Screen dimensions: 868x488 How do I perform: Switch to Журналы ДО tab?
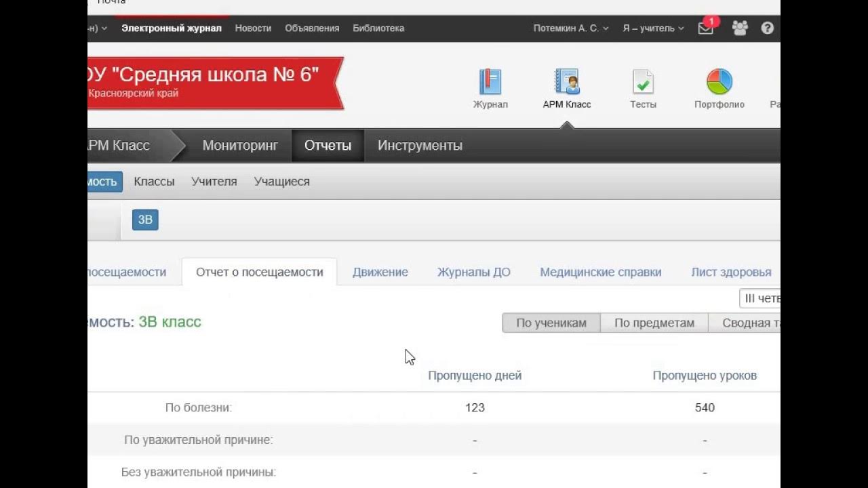pos(473,272)
